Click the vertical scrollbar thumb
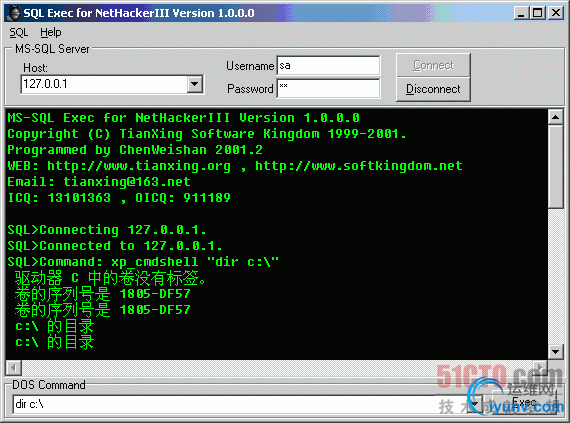This screenshot has height=423, width=570. coord(555,167)
